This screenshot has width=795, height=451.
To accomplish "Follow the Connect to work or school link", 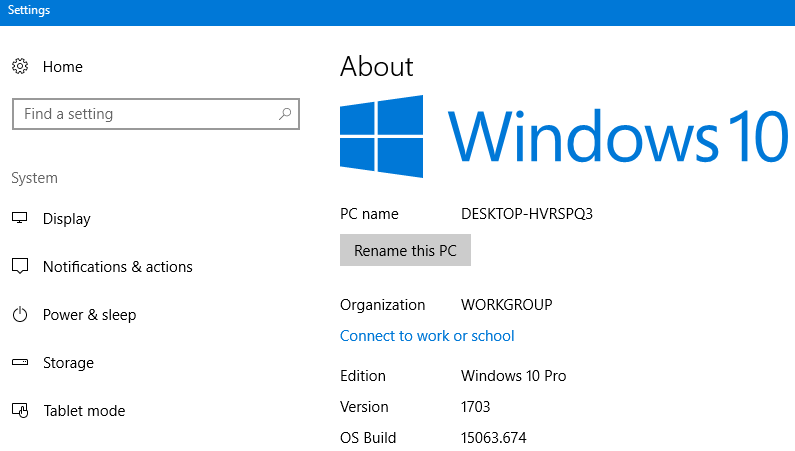I will [x=427, y=336].
